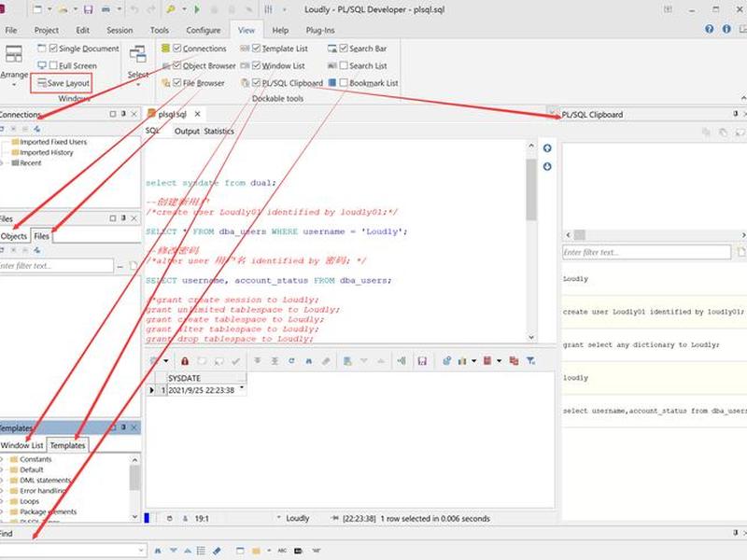Click the red overlapping windows icon in the result toolbar
Screen dimensions: 747x560
click(514, 361)
